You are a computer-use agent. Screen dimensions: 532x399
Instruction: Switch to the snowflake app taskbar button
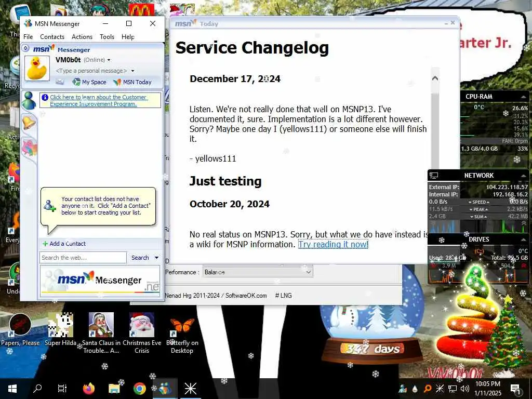point(190,389)
